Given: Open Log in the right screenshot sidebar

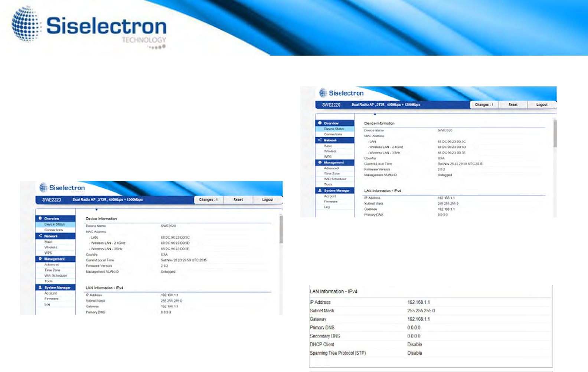Looking at the screenshot, I should pos(335,207).
